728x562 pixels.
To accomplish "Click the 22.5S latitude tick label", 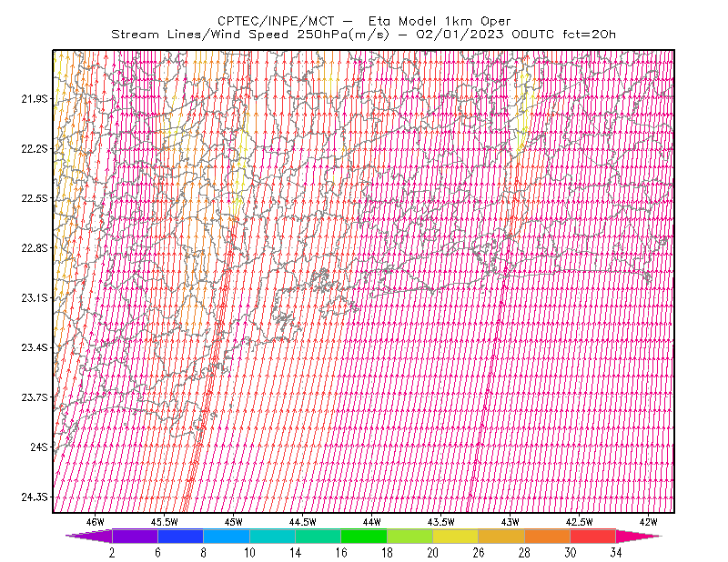I will [35, 198].
